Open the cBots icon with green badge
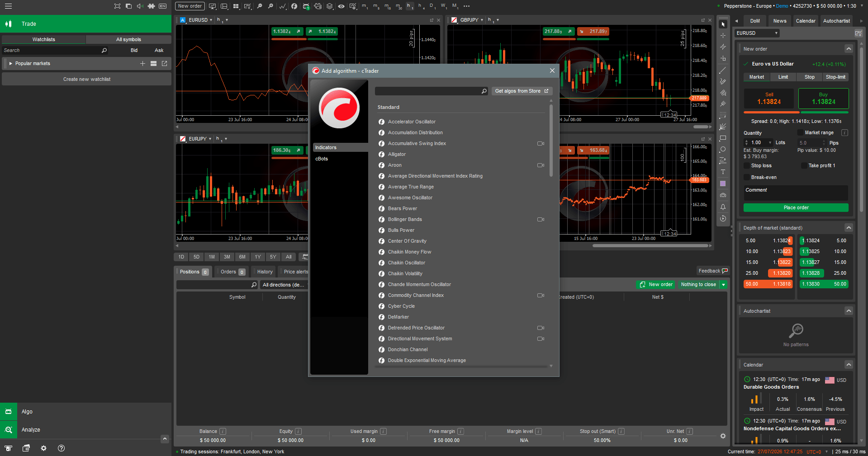Screen dimensions: 868x456 coord(306,6)
